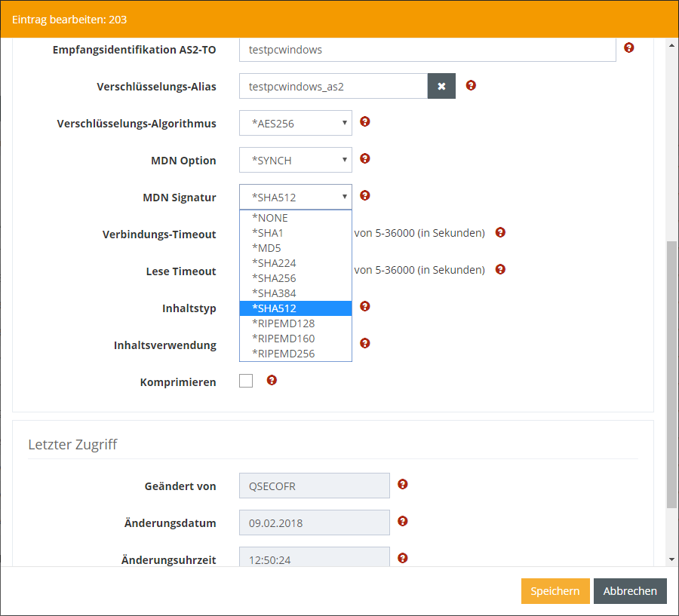The image size is (679, 616).
Task: Open help icon beside MDN Signatur
Action: 365,195
